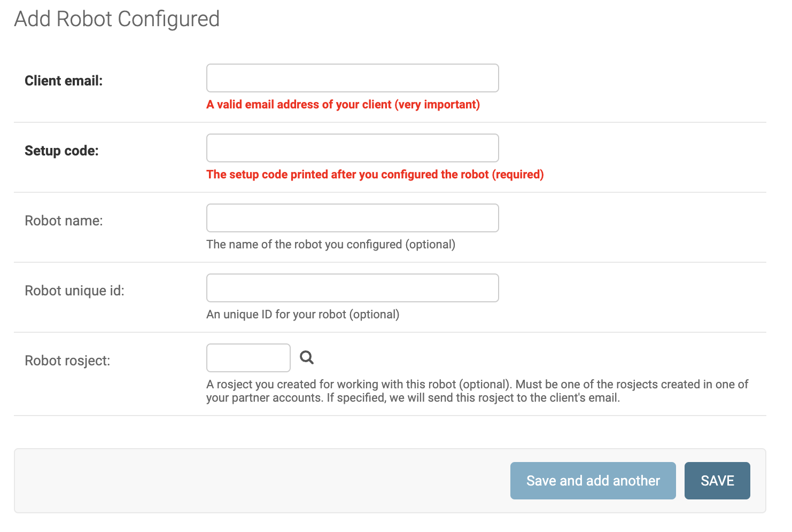
Task: Click the Robot rosject label
Action: pyautogui.click(x=67, y=361)
